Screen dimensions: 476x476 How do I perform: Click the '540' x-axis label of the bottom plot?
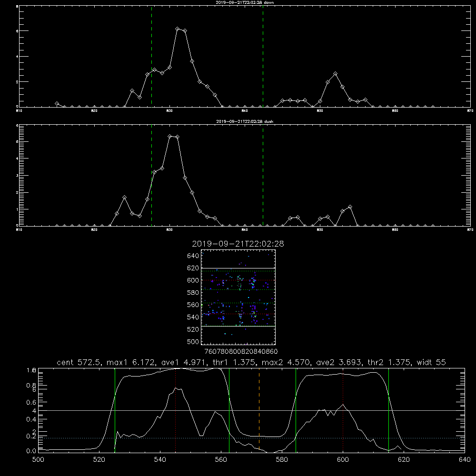160,460
